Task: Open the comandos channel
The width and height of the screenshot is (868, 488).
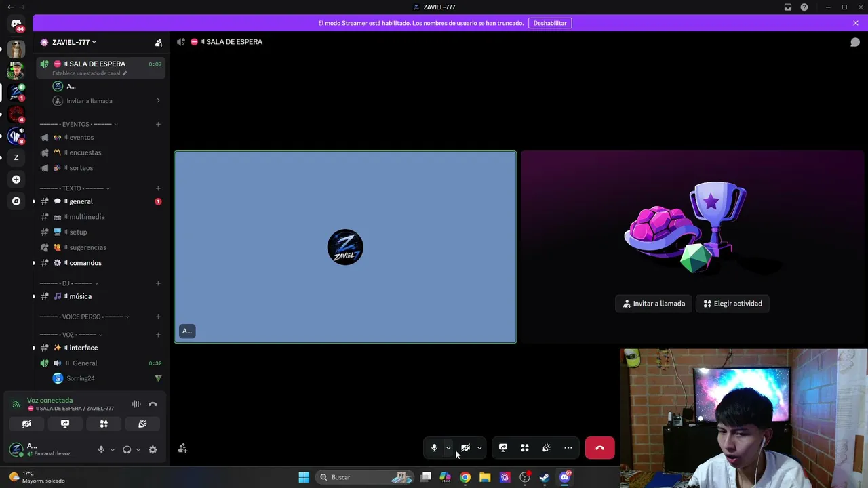Action: pyautogui.click(x=100, y=263)
